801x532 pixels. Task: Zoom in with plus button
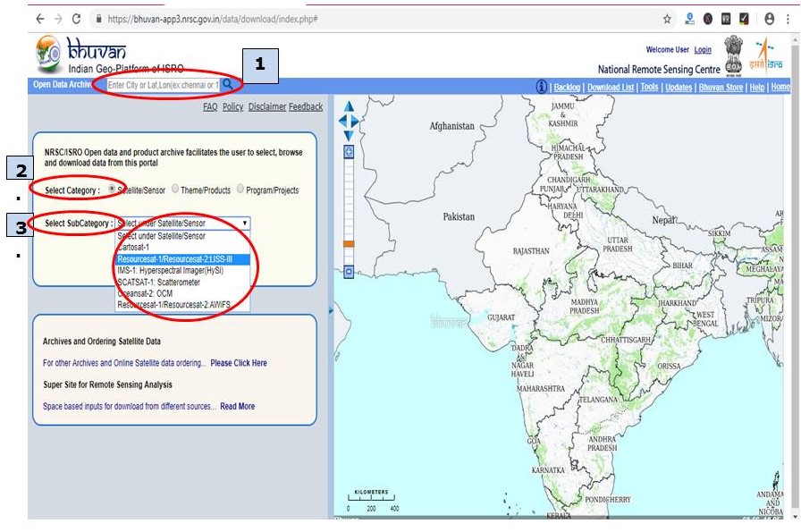coord(349,152)
